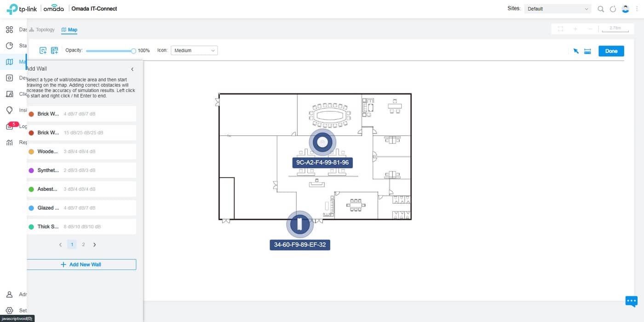Click the 2.78m map scale indicator
The height and width of the screenshot is (322, 644).
(x=615, y=29)
